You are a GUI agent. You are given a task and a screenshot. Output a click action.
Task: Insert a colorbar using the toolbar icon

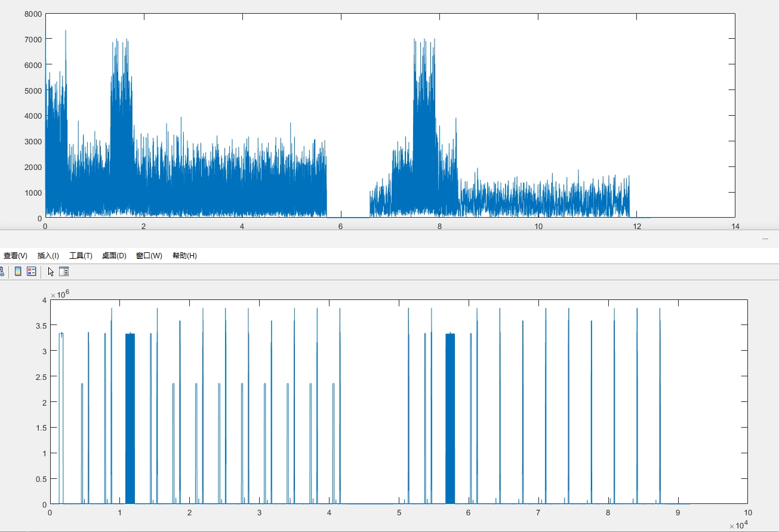pyautogui.click(x=18, y=271)
